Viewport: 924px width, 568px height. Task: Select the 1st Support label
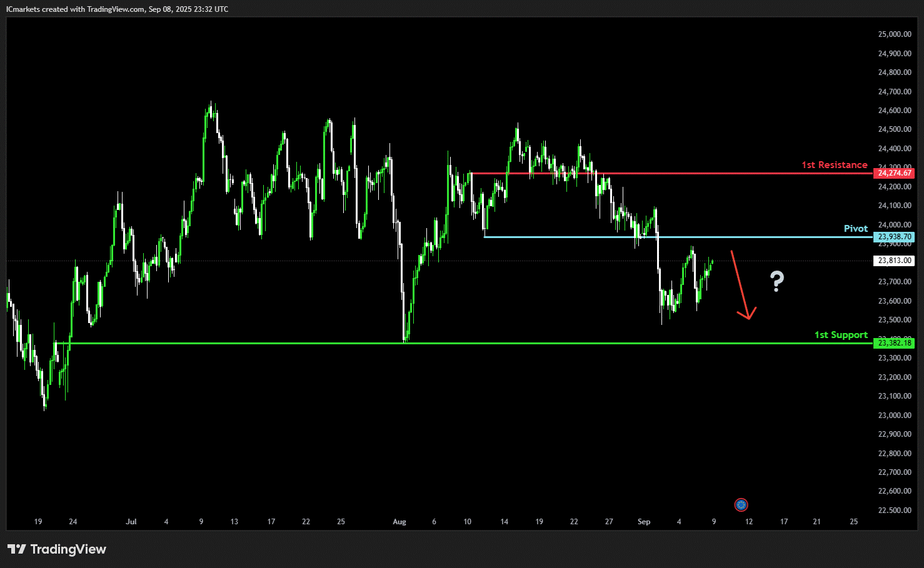tap(841, 335)
